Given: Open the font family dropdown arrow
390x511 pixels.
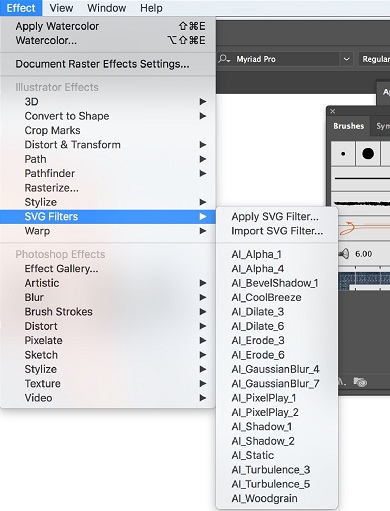Looking at the screenshot, I should 347,59.
